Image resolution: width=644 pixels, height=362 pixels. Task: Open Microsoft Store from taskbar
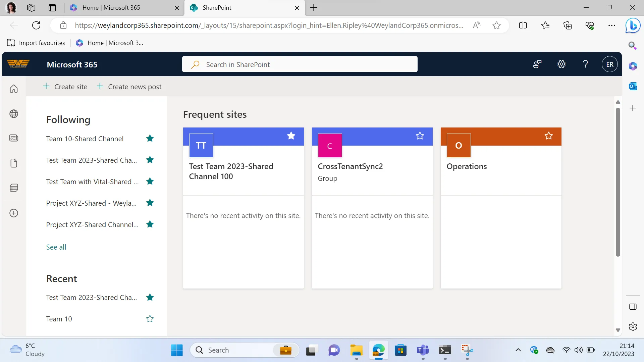(x=400, y=350)
